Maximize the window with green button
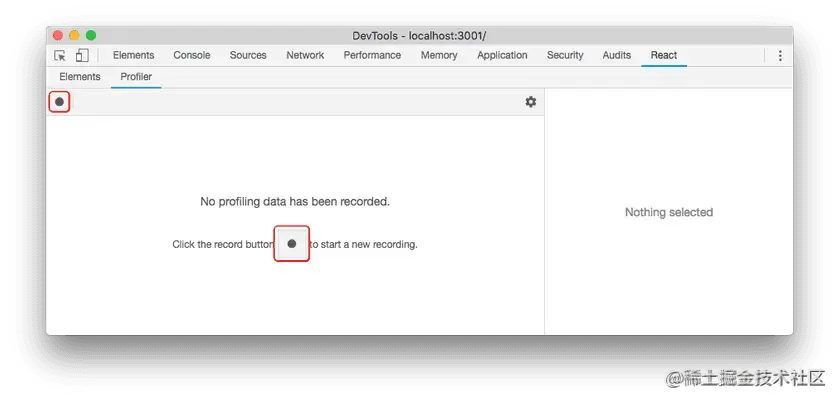Screen dimensions: 840x402 tap(91, 35)
